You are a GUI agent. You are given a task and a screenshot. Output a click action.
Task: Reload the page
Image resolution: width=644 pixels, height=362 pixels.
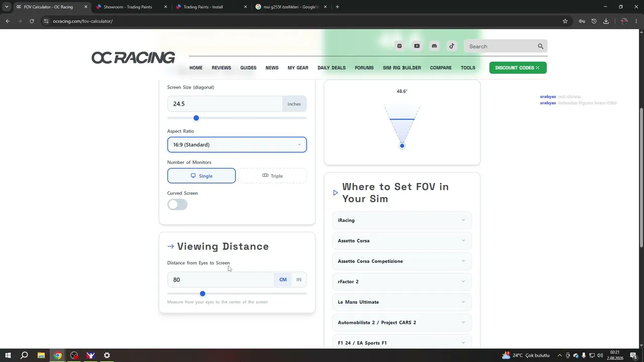point(32,21)
